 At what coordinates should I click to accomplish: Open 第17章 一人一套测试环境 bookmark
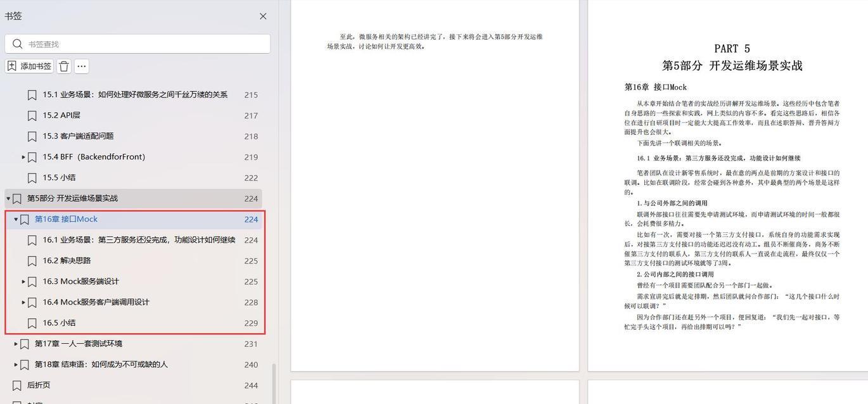coord(79,344)
